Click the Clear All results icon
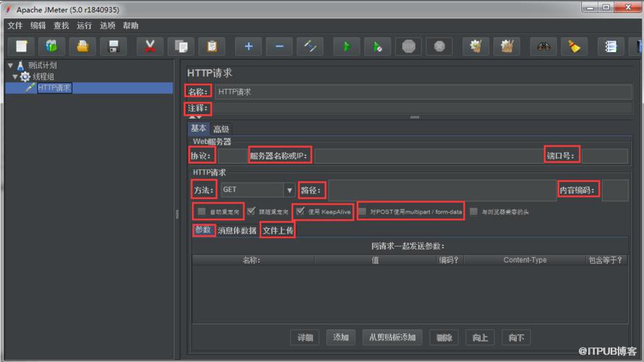644x362 pixels. coord(507,46)
